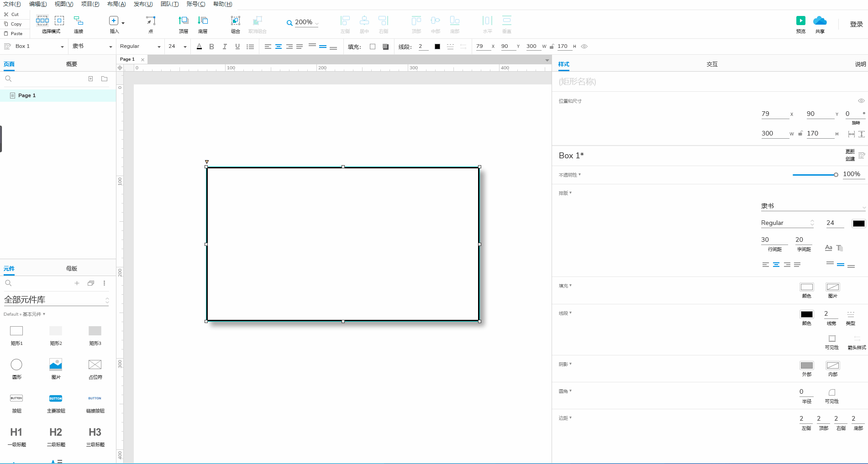Click the Group (组合) toolbar icon
The height and width of the screenshot is (464, 868).
(235, 21)
